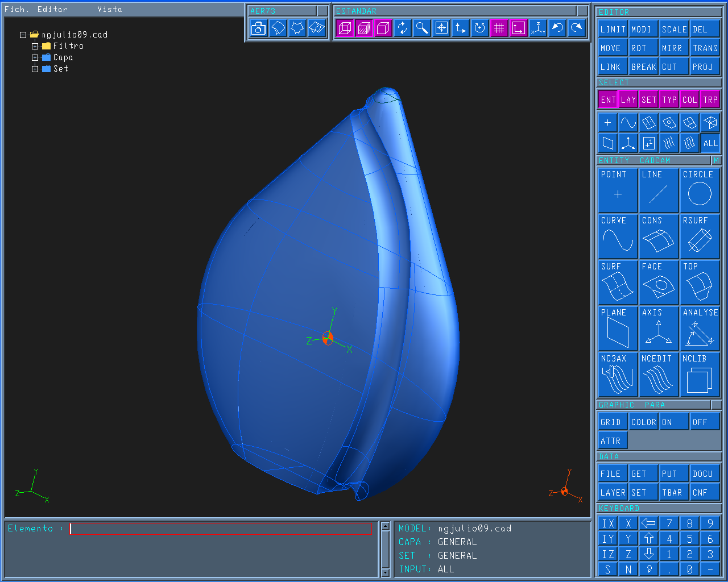Viewport: 728px width, 582px height.
Task: Select the axis filter icon in Select panel
Action: point(628,143)
